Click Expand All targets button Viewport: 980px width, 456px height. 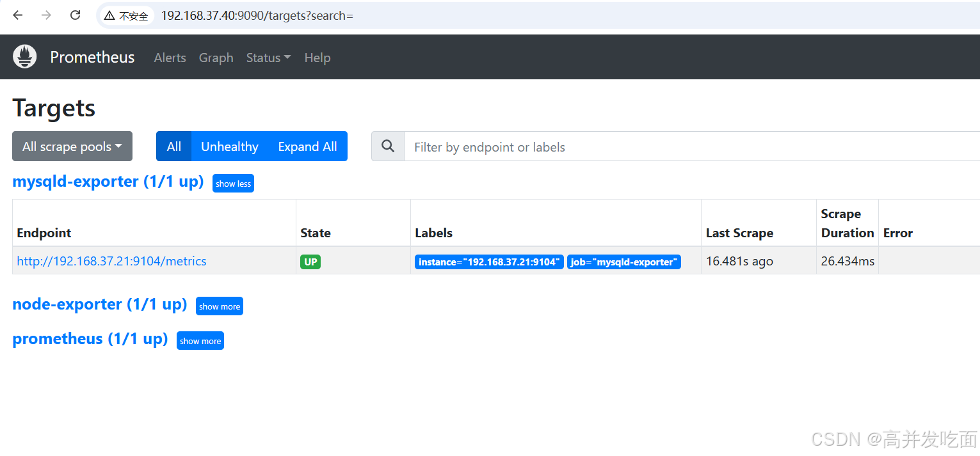coord(308,146)
